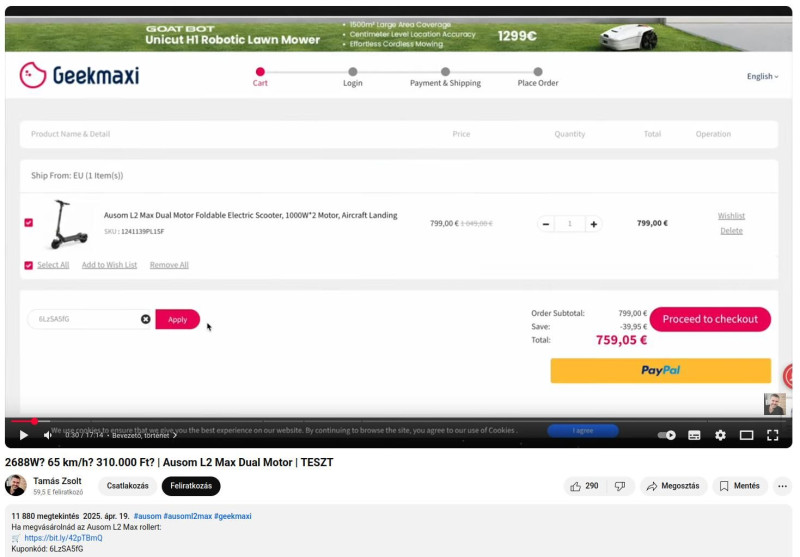Toggle Select All checkbox
The image size is (800, 557).
[29, 265]
